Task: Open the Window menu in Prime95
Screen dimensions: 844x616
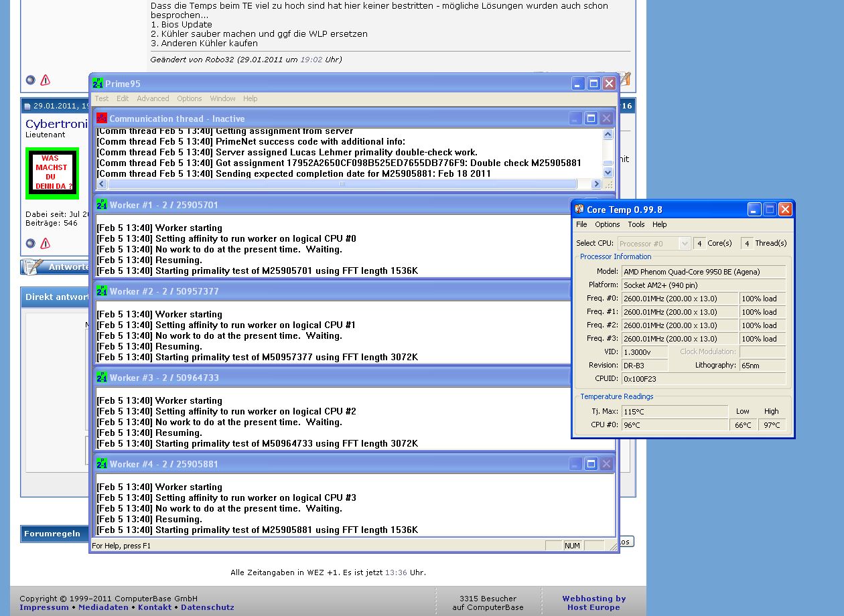Action: pyautogui.click(x=223, y=98)
